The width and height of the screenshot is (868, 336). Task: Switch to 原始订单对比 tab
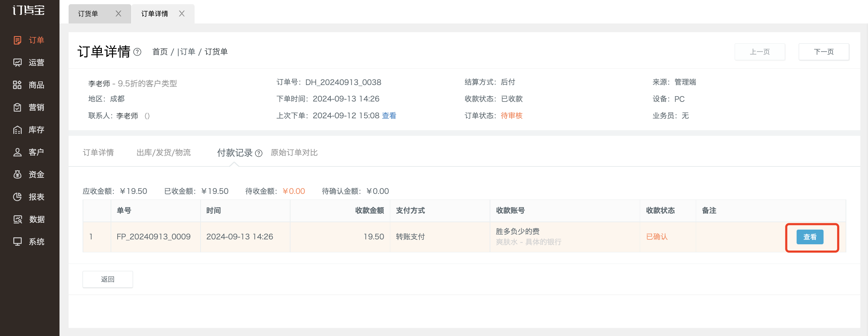294,153
